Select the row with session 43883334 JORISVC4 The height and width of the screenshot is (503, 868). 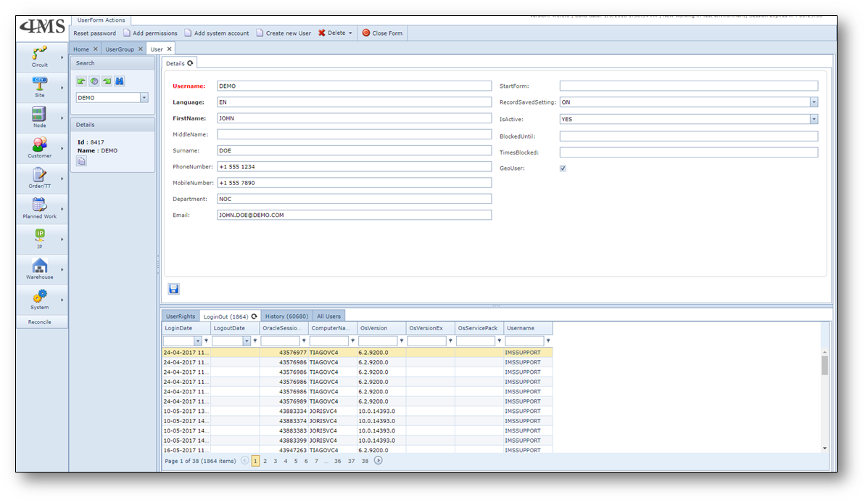pos(357,411)
